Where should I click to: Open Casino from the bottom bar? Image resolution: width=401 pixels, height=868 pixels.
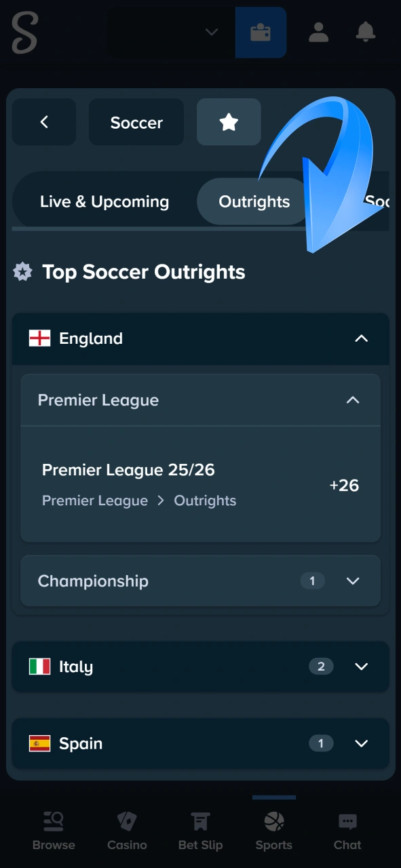(127, 827)
